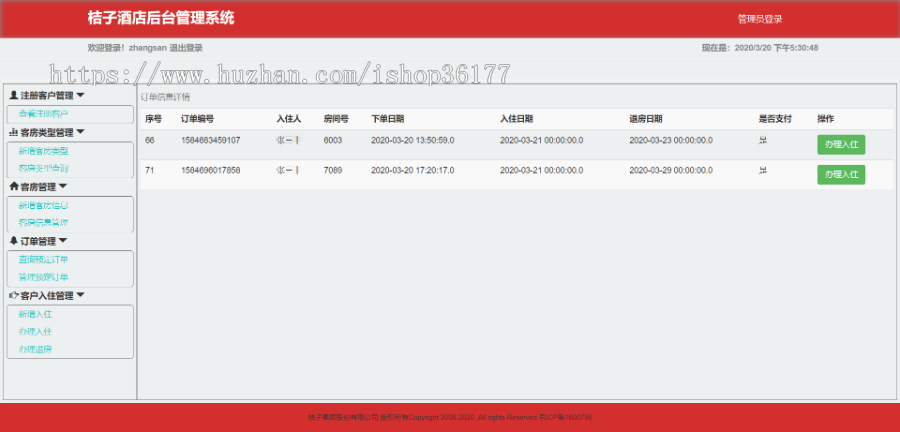Click the 是否支付 column header

pyautogui.click(x=775, y=119)
